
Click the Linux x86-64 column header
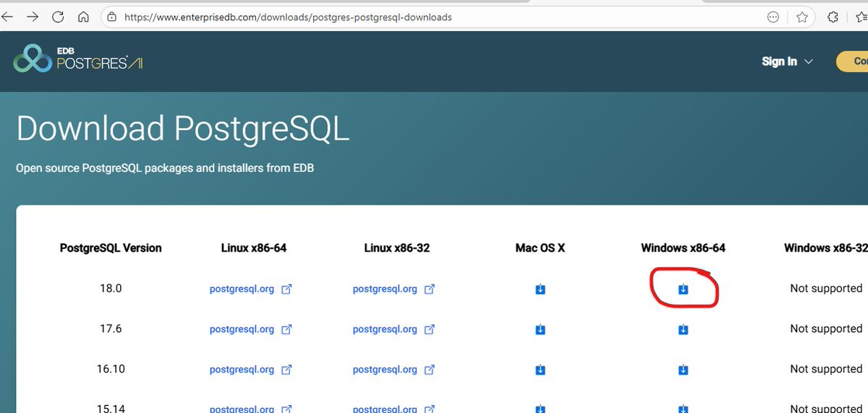point(254,248)
